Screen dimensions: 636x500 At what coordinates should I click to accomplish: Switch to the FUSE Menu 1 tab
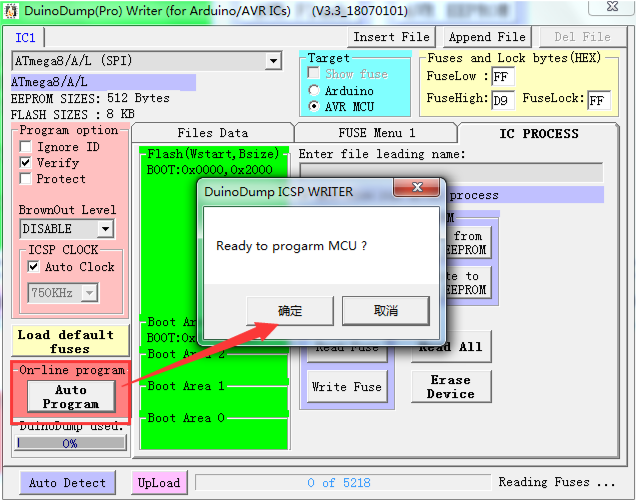(x=377, y=133)
